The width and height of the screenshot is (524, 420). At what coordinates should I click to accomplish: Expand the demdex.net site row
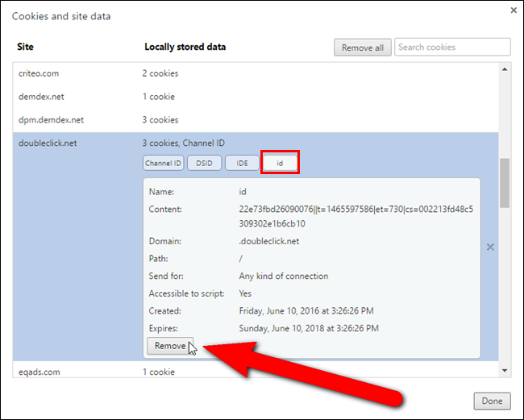(x=256, y=97)
